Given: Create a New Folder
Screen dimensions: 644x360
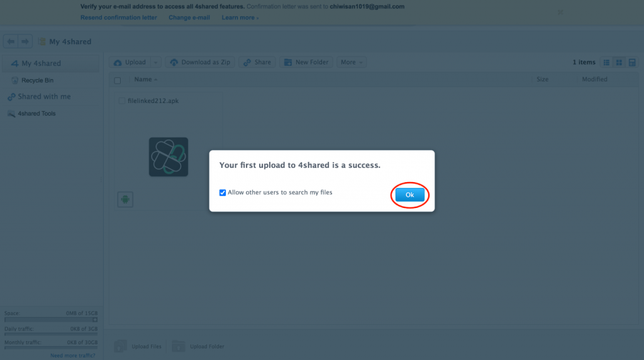Looking at the screenshot, I should pos(306,62).
